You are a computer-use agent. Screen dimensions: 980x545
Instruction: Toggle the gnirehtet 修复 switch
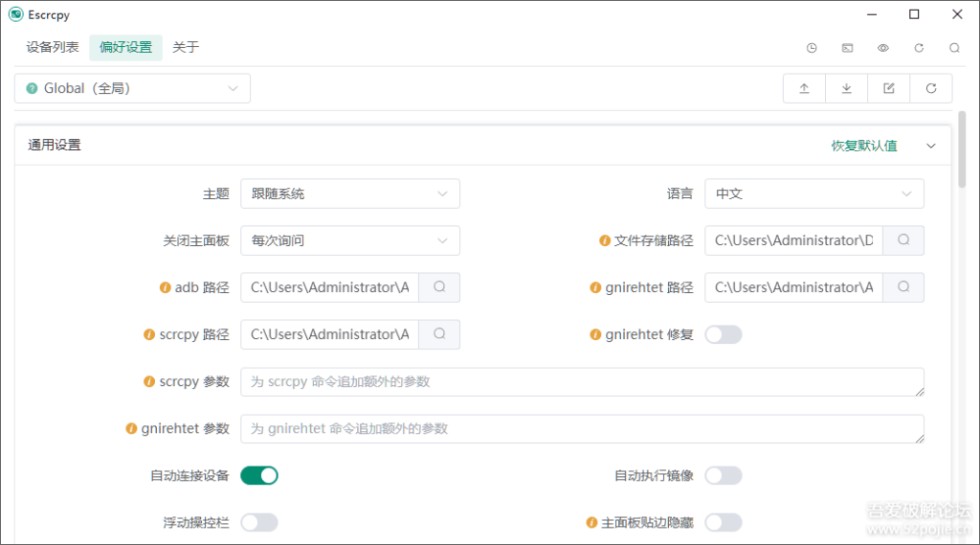click(724, 335)
